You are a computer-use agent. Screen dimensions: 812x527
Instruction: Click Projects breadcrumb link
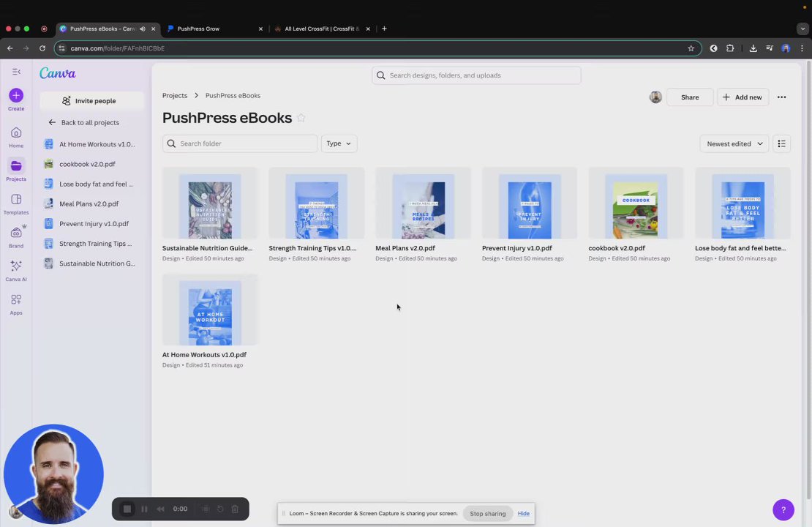click(x=175, y=96)
